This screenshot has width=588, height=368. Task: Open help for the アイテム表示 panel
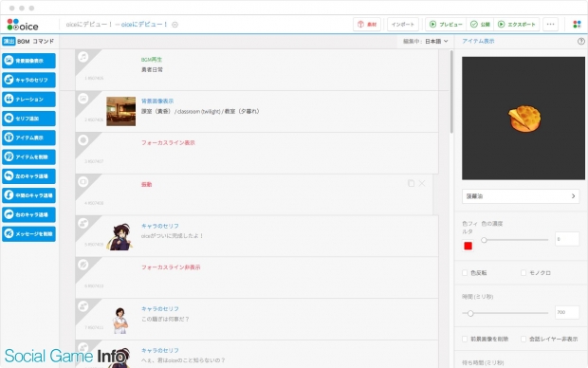pyautogui.click(x=580, y=42)
